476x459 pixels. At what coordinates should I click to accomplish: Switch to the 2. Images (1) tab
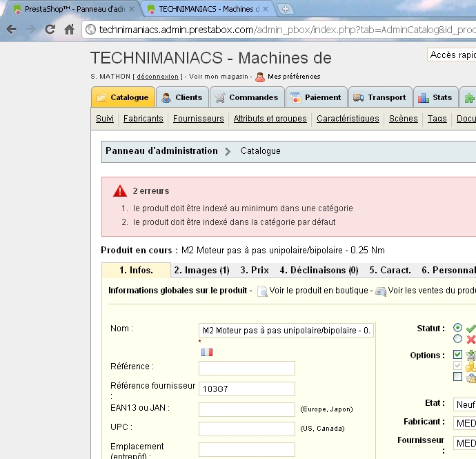coord(202,270)
